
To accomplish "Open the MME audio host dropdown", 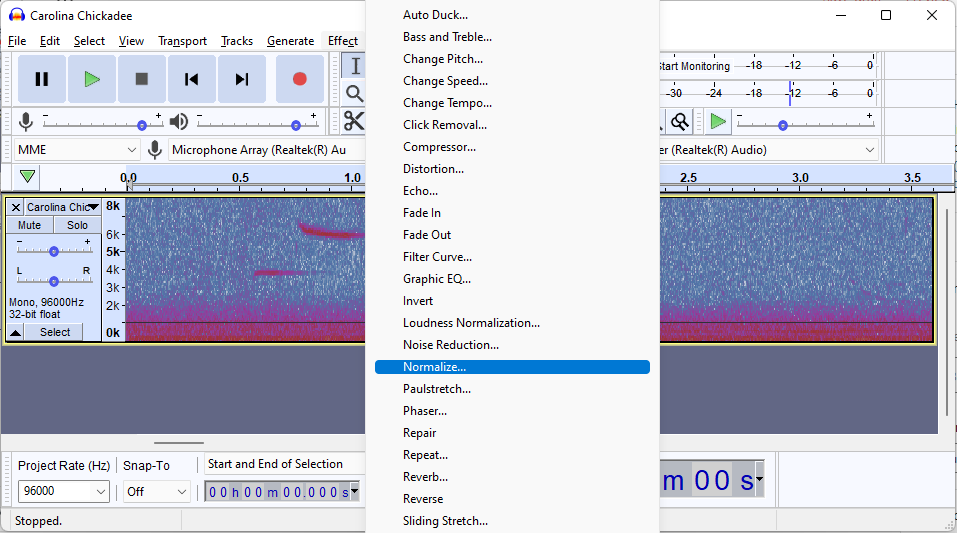I will (x=77, y=150).
